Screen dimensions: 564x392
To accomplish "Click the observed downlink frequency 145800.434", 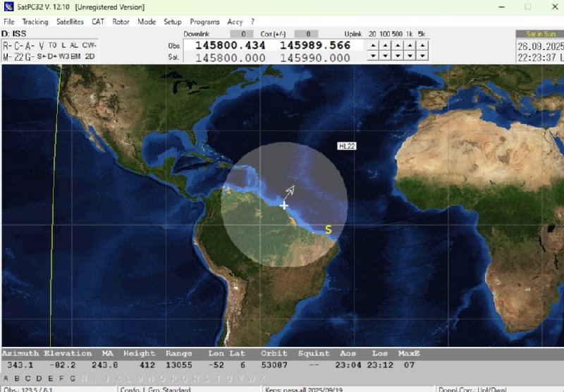I will (230, 46).
